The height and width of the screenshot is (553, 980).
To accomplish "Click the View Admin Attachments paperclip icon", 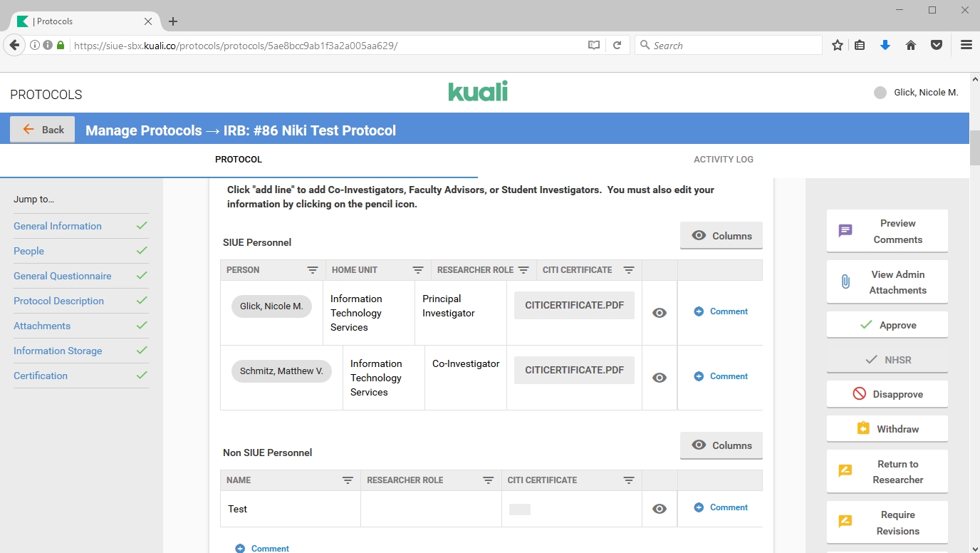I will [x=845, y=281].
